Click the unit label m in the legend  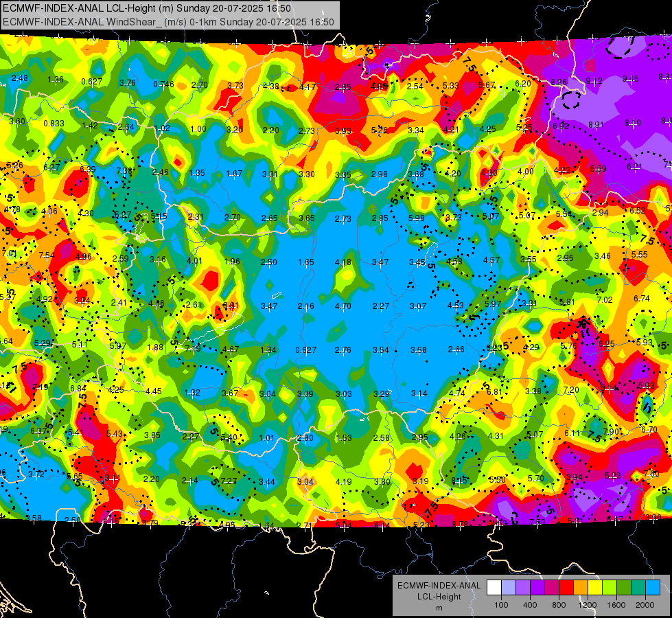(x=439, y=608)
